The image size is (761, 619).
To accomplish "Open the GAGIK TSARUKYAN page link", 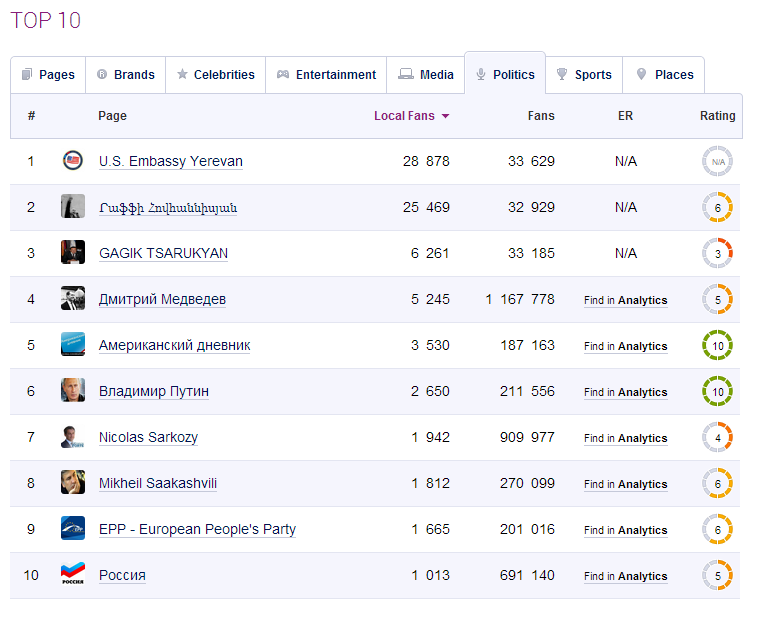I will pos(164,253).
